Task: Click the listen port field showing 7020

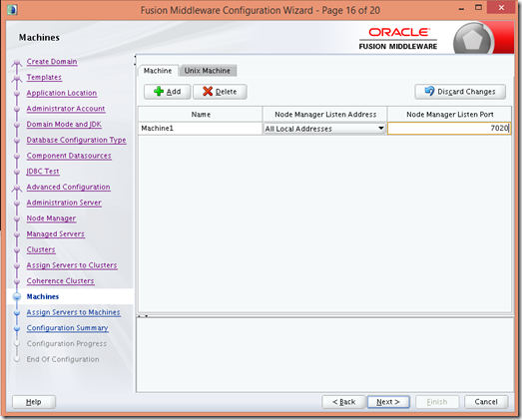Action: [449, 128]
